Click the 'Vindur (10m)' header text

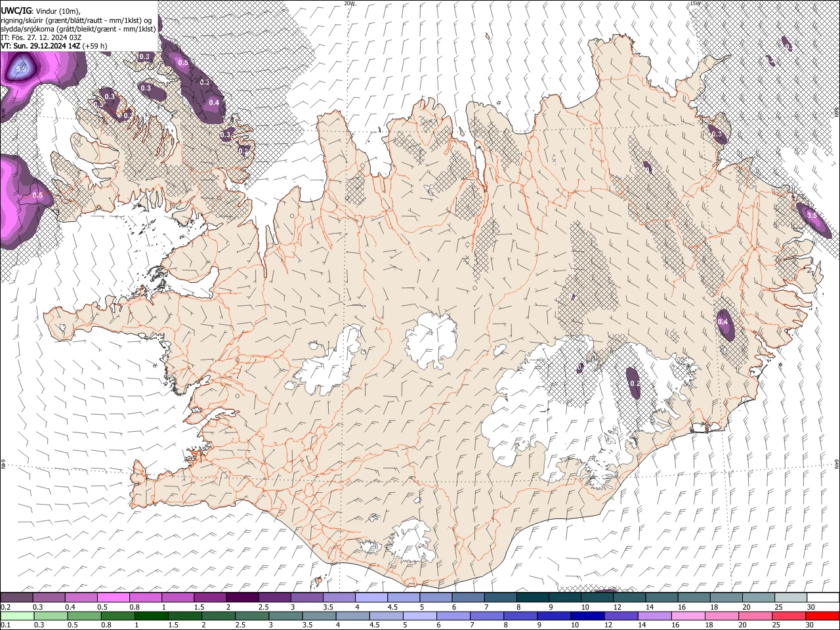(56, 11)
